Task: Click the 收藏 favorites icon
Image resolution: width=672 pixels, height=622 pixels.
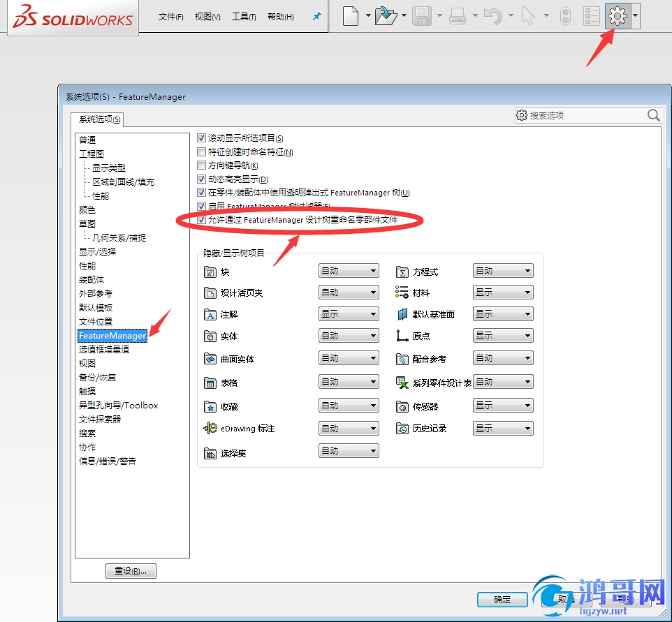Action: coord(210,406)
